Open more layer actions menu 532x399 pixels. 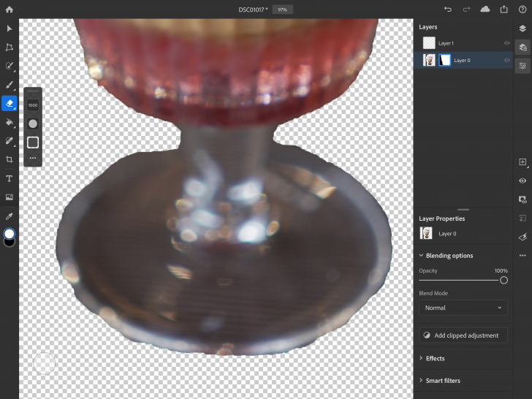522,256
